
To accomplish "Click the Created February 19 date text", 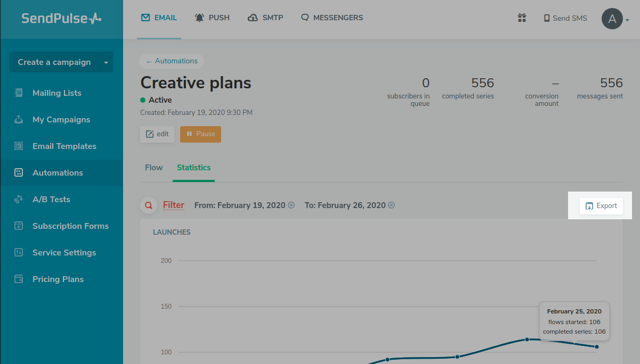I will coord(196,113).
